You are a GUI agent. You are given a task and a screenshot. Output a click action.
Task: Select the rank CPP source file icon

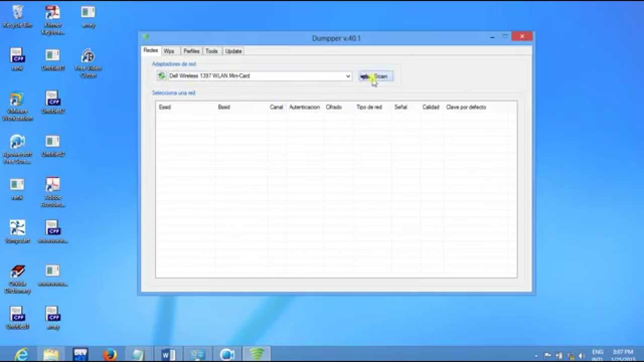click(x=18, y=59)
